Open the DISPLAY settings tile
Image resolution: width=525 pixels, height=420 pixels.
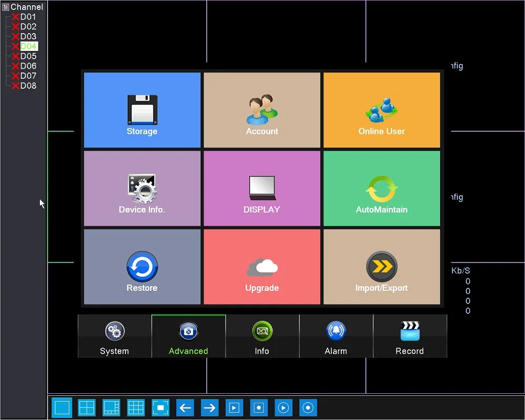[262, 188]
